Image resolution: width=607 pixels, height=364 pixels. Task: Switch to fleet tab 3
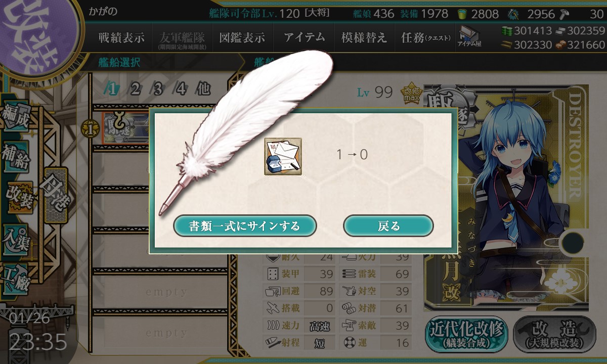[x=158, y=89]
